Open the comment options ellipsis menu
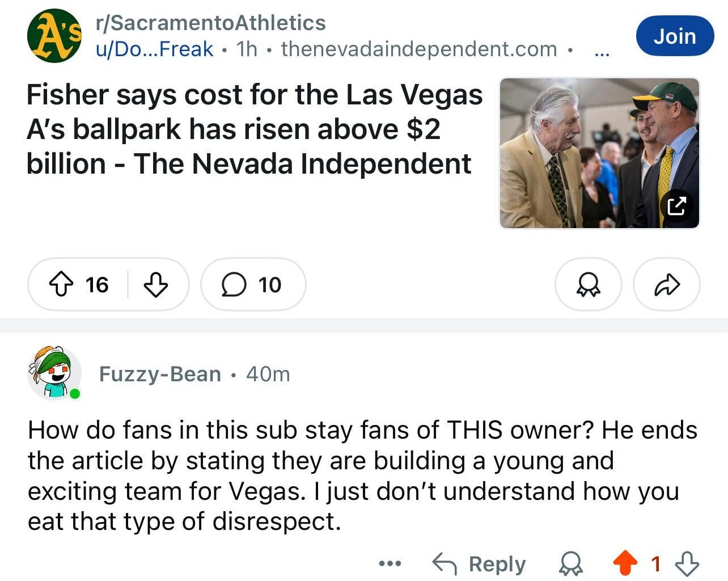Screen dimensions: 728x581 [x=390, y=564]
